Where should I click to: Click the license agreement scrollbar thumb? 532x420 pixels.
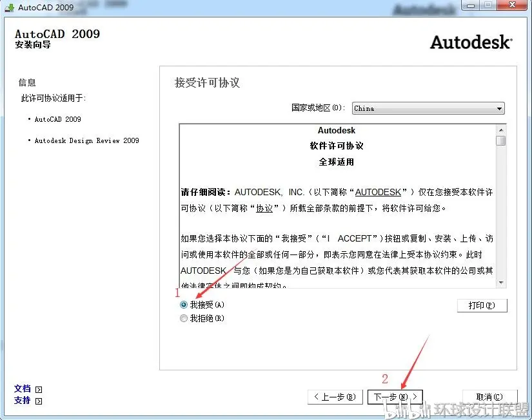pyautogui.click(x=501, y=140)
